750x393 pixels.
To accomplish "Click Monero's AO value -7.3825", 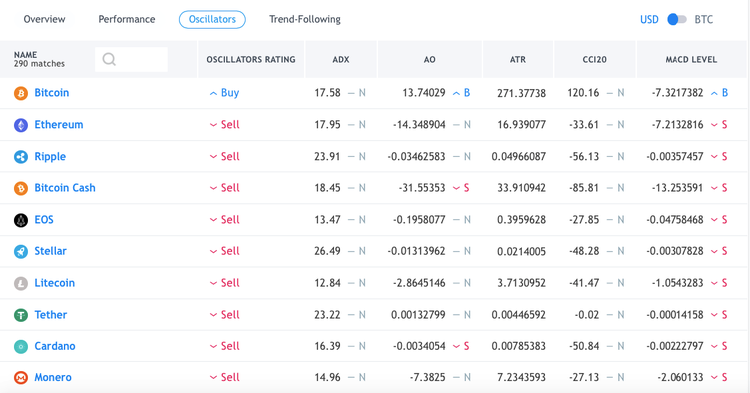I will coord(427,378).
